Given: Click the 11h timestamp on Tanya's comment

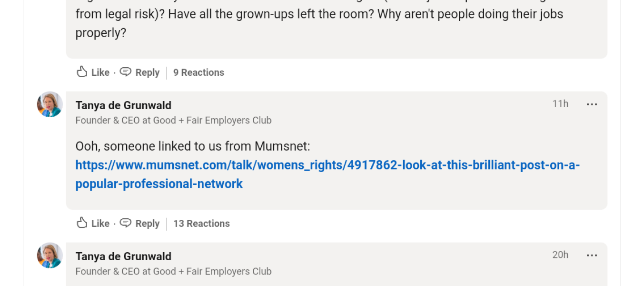Looking at the screenshot, I should point(560,103).
